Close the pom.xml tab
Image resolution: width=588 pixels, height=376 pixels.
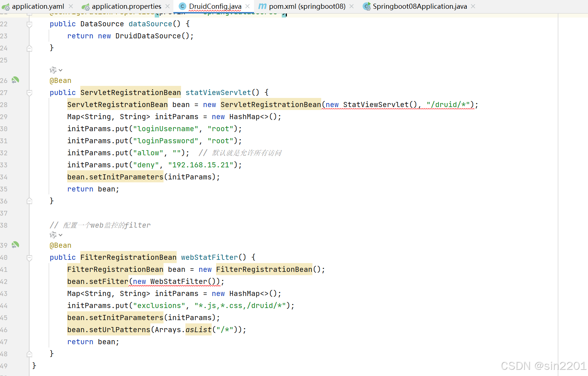click(x=351, y=6)
